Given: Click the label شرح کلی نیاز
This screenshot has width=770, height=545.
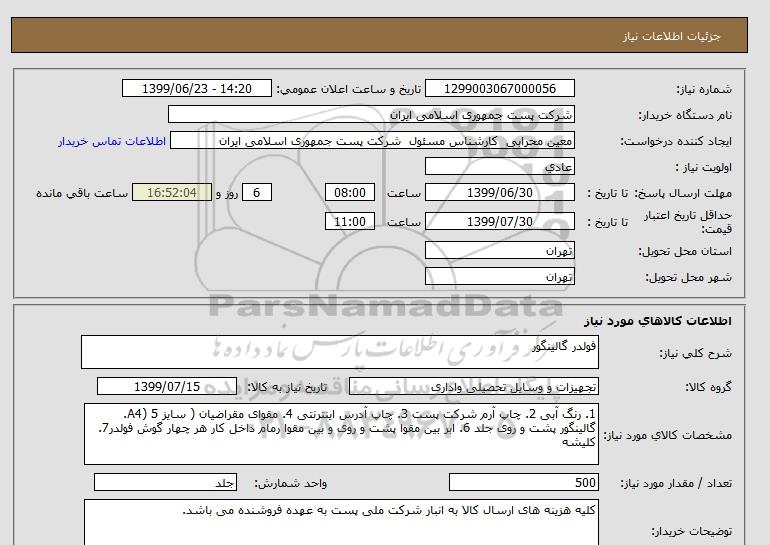Looking at the screenshot, I should pos(695,353).
